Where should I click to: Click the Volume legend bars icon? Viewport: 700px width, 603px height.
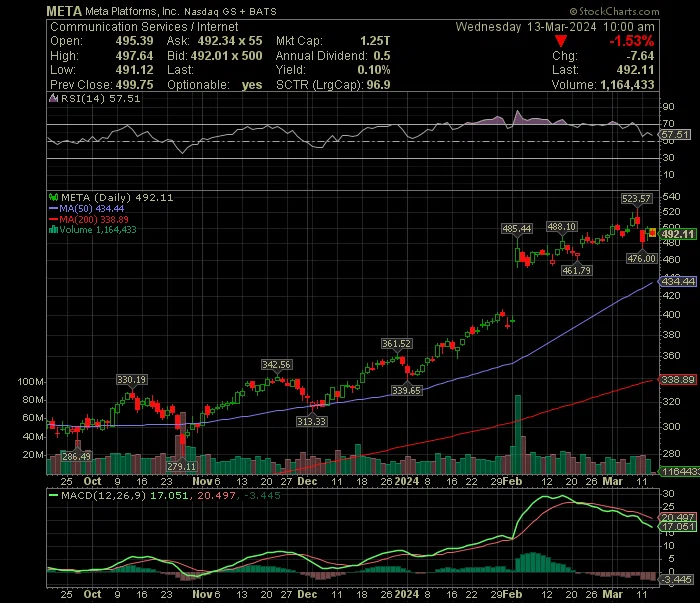pyautogui.click(x=54, y=230)
